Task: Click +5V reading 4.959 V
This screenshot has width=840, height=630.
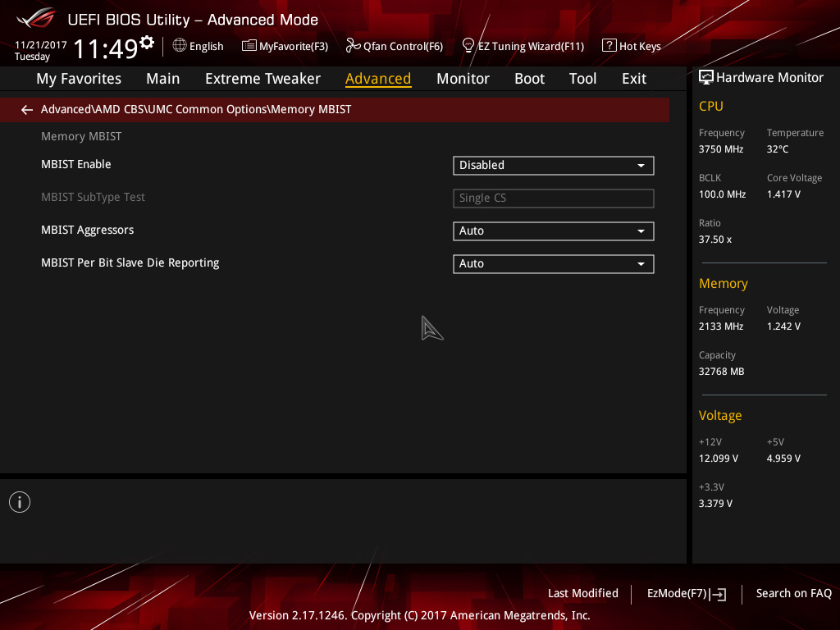Action: [783, 459]
